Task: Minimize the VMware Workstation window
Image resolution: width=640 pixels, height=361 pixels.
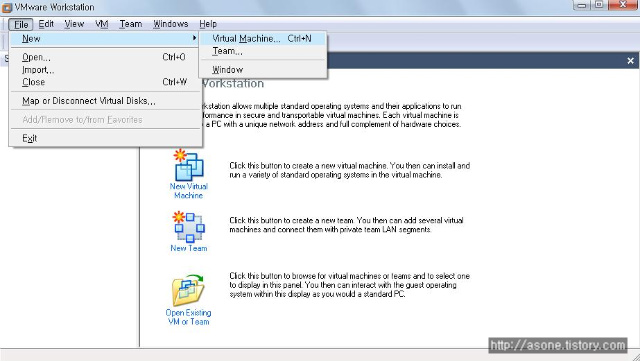Action: click(x=582, y=5)
